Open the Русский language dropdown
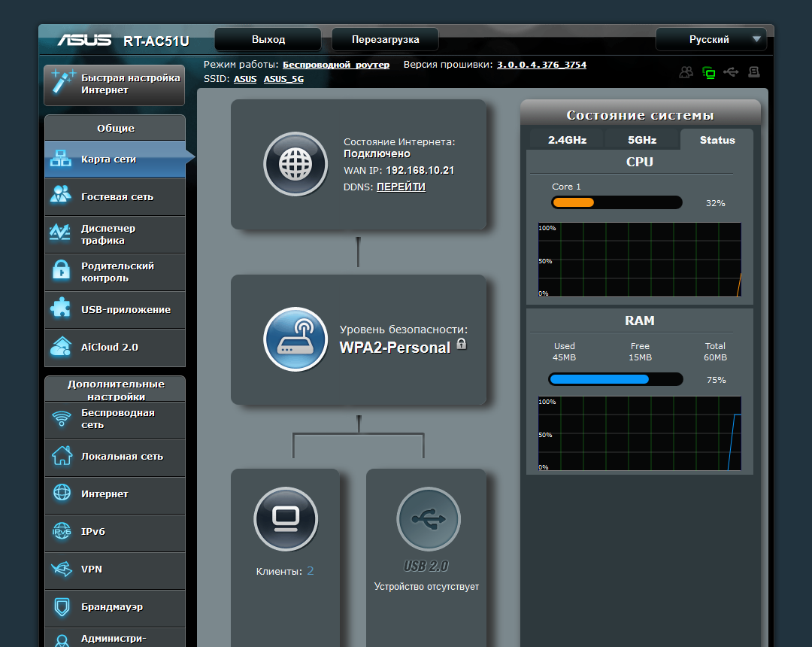This screenshot has width=812, height=647. pos(711,39)
